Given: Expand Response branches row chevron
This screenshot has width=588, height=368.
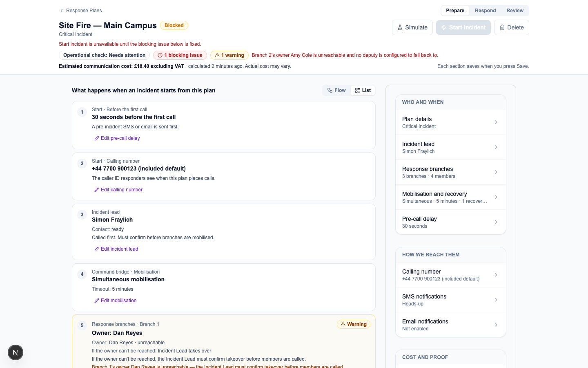Looking at the screenshot, I should coord(496,172).
